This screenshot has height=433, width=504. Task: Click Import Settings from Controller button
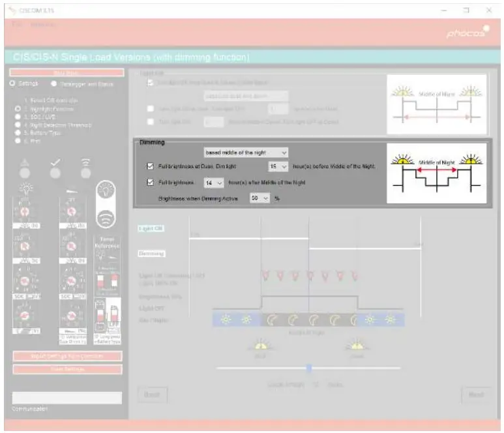click(x=67, y=356)
